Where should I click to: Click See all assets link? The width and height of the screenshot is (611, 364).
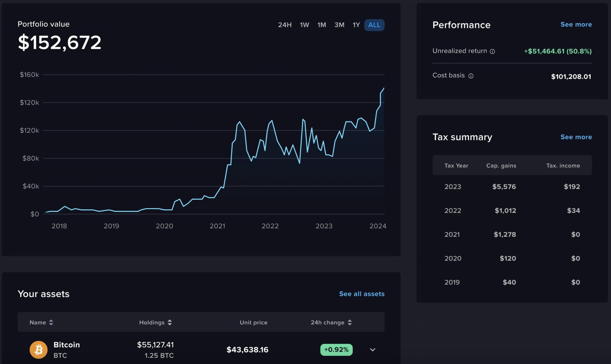tap(361, 294)
